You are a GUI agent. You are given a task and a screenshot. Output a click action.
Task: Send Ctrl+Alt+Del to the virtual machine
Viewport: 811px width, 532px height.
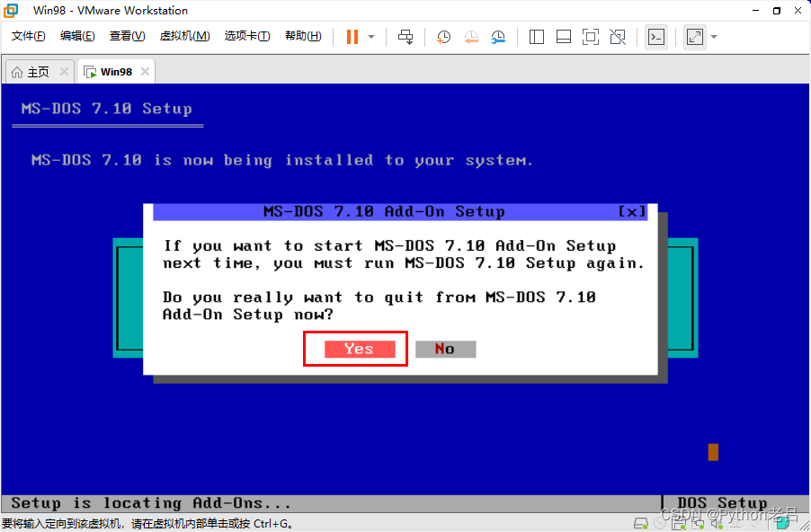(405, 37)
